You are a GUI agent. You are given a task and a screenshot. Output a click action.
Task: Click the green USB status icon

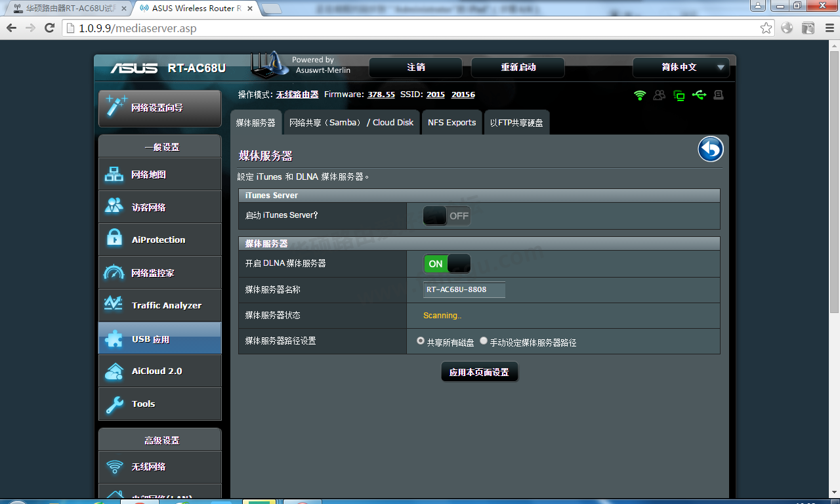699,95
